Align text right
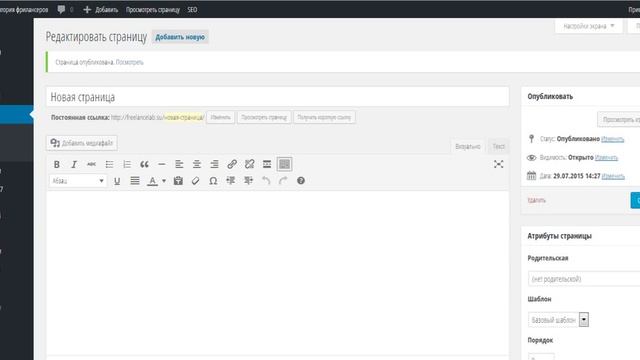 coord(214,164)
